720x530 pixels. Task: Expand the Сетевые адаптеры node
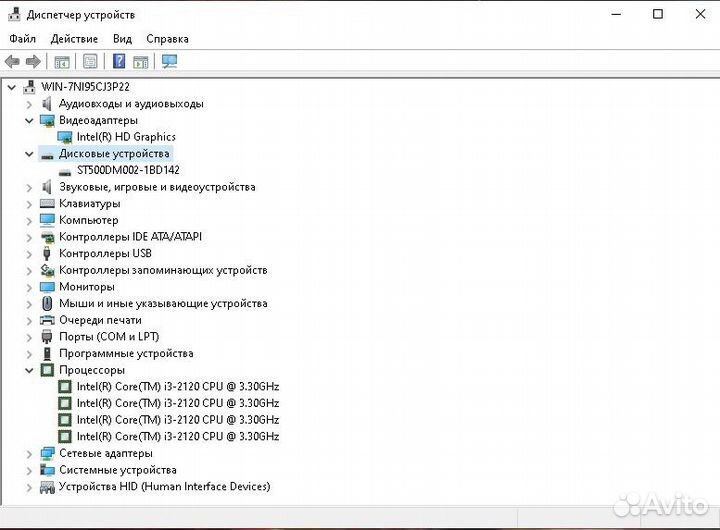pos(29,454)
